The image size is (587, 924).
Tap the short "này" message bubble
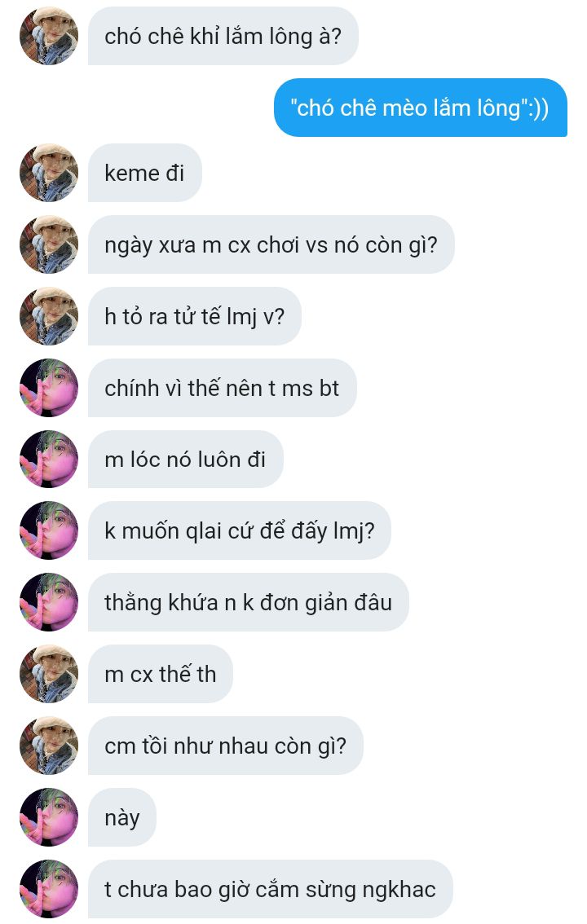[x=122, y=817]
